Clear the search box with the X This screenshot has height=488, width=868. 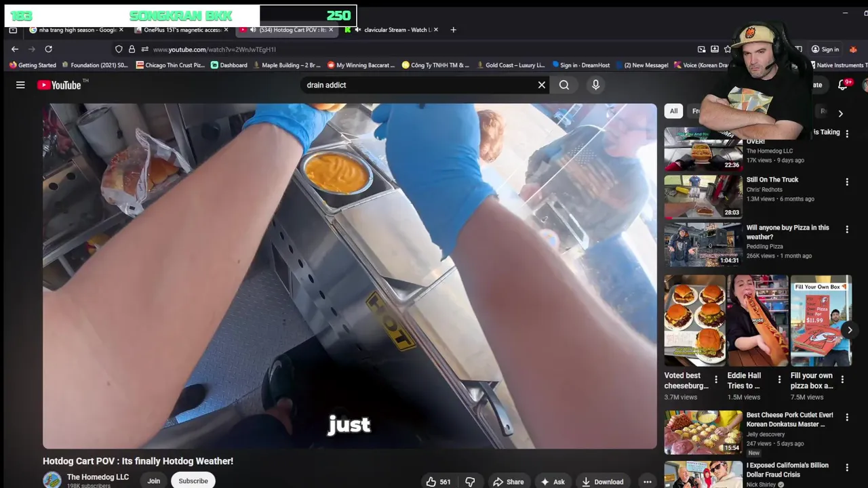(542, 85)
